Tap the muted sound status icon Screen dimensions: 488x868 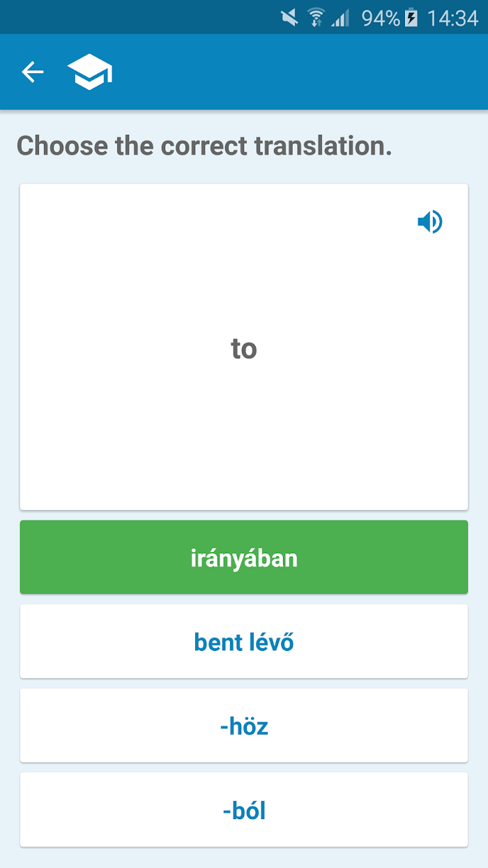[x=289, y=17]
